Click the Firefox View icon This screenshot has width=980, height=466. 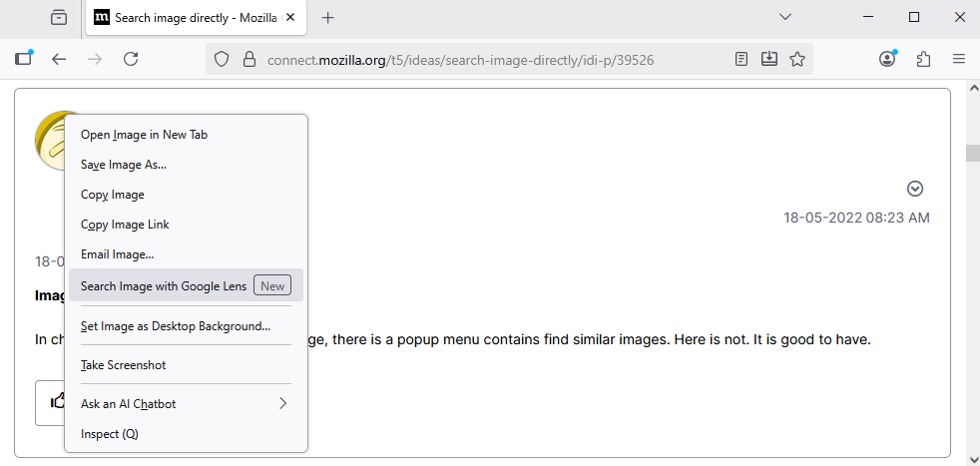[x=59, y=17]
